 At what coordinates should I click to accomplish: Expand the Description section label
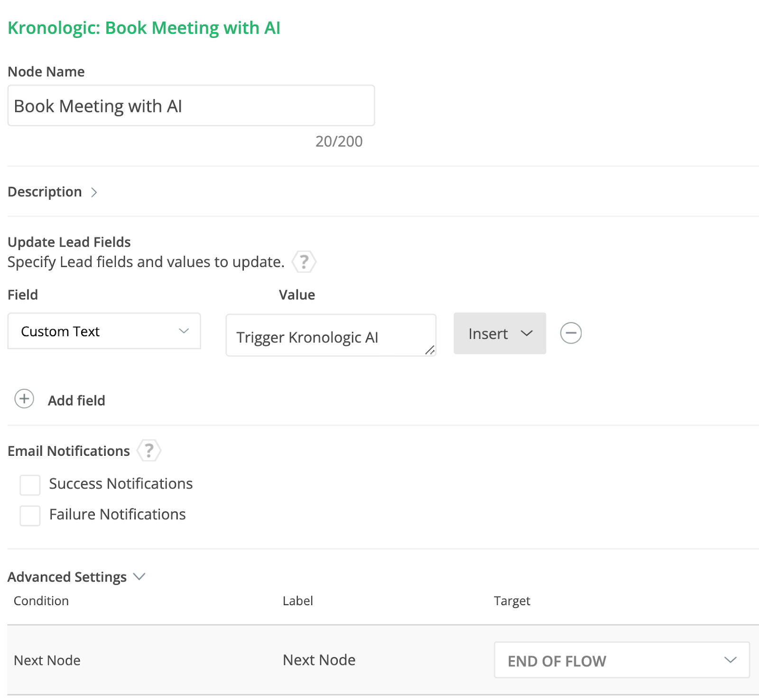pyautogui.click(x=45, y=192)
